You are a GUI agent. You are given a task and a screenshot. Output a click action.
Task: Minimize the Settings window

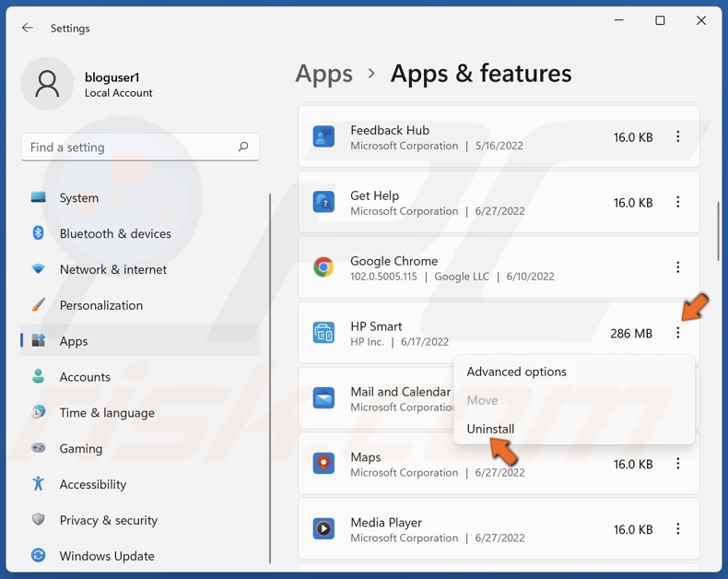click(619, 20)
